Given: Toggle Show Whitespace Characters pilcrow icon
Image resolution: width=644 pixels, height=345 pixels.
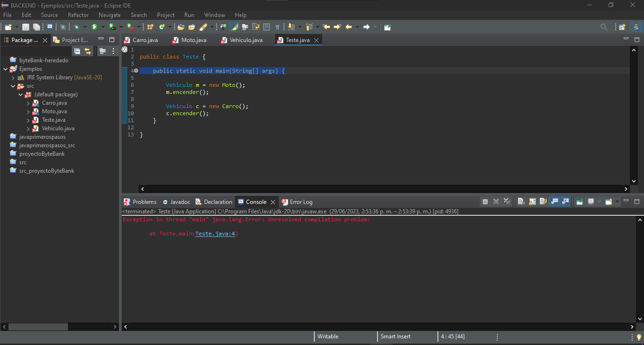Looking at the screenshot, I should coord(277,27).
